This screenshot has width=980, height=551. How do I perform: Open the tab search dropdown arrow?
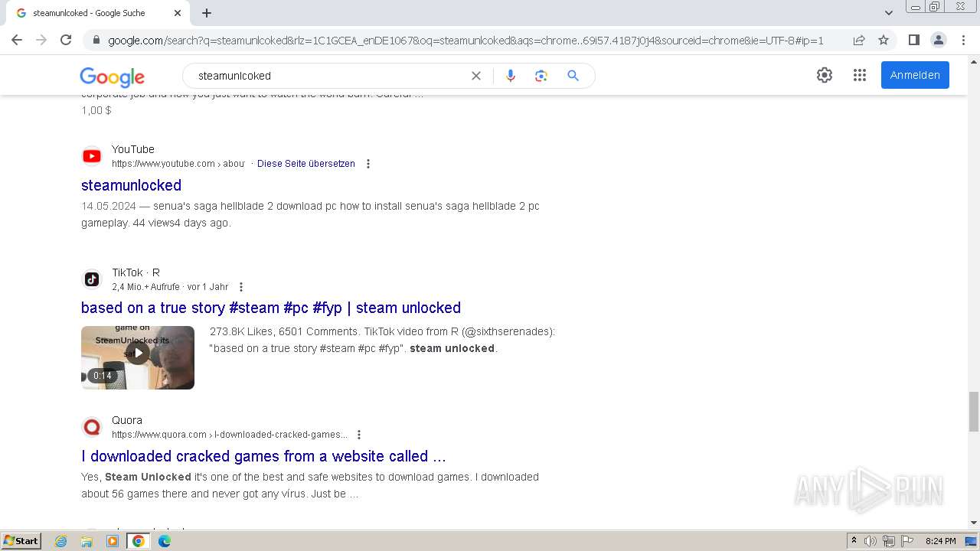click(x=889, y=13)
